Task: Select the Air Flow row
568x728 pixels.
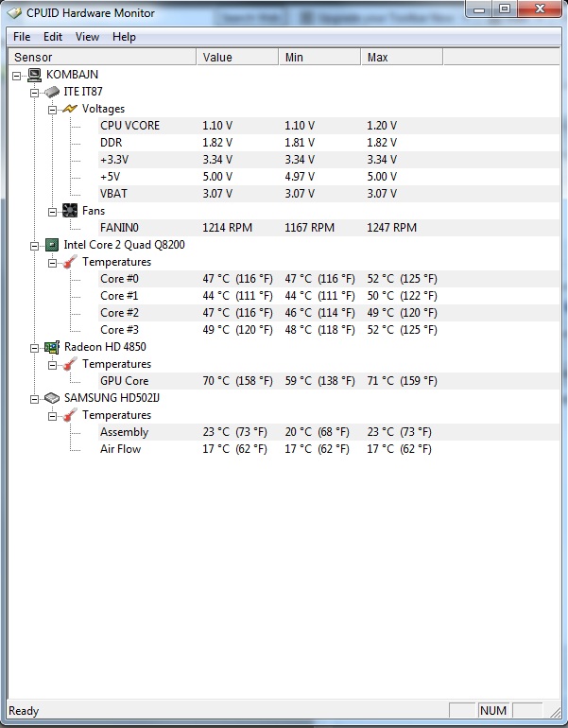Action: [x=329, y=449]
